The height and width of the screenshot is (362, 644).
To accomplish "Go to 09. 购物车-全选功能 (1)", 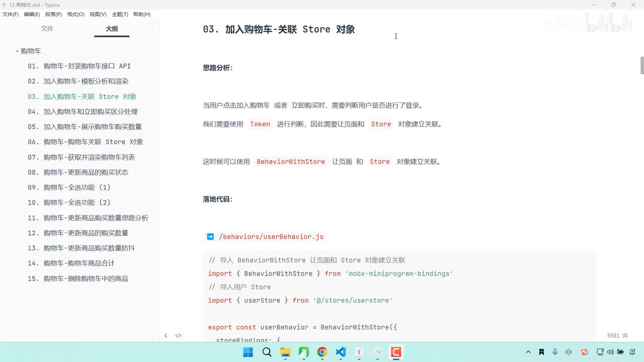I will tap(69, 188).
